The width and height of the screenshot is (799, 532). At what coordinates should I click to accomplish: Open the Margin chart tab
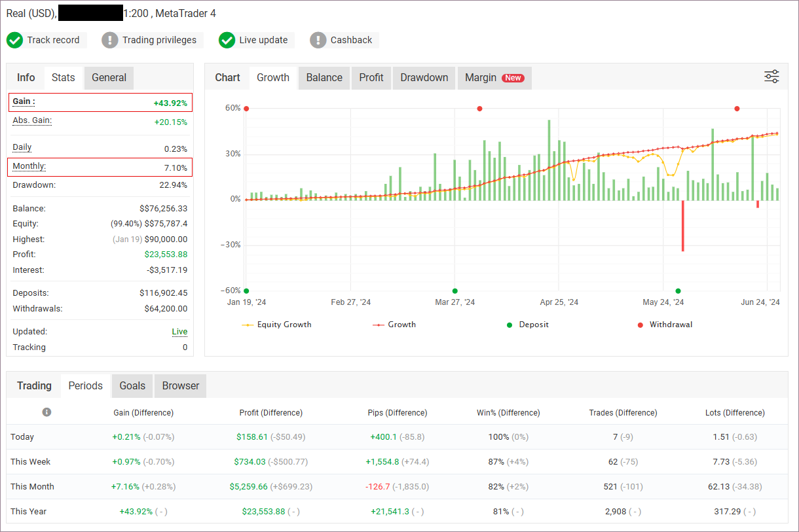point(494,77)
